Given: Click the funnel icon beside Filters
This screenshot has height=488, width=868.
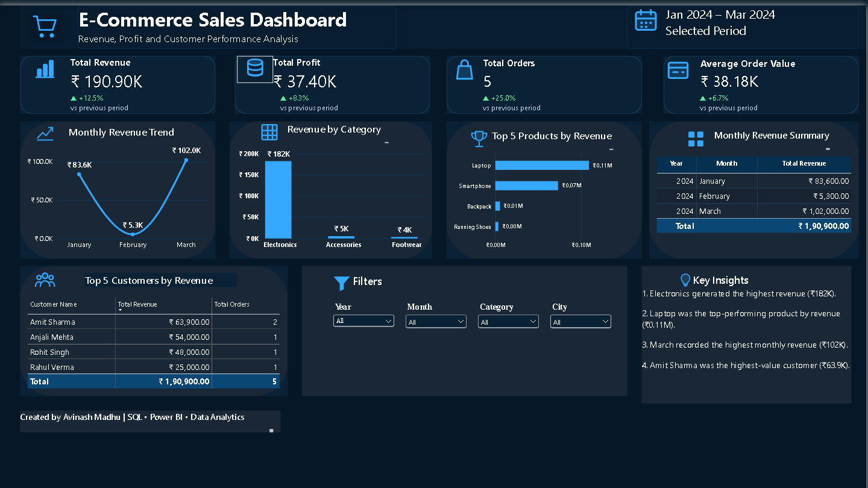Looking at the screenshot, I should point(341,283).
